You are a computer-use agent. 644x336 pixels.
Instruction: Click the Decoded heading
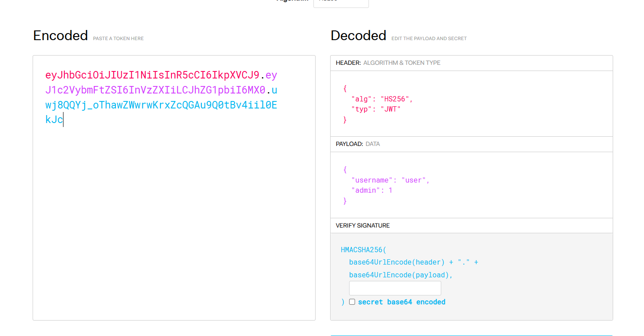coord(358,35)
